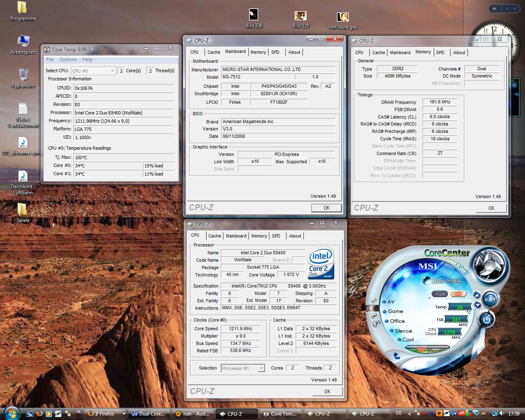The image size is (525, 420).
Task: Open the Programme folder on the desktop
Action: pyautogui.click(x=23, y=11)
